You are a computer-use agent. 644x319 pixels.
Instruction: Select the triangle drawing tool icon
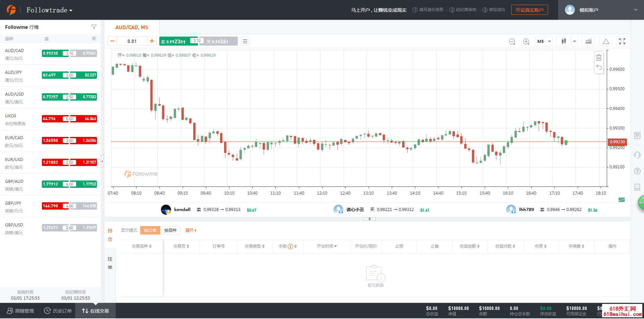tap(606, 42)
